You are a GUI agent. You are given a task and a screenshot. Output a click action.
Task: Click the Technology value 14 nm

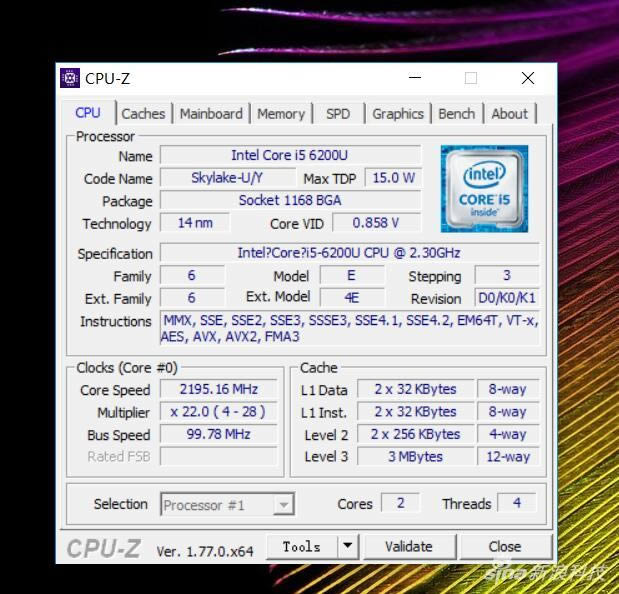click(195, 223)
